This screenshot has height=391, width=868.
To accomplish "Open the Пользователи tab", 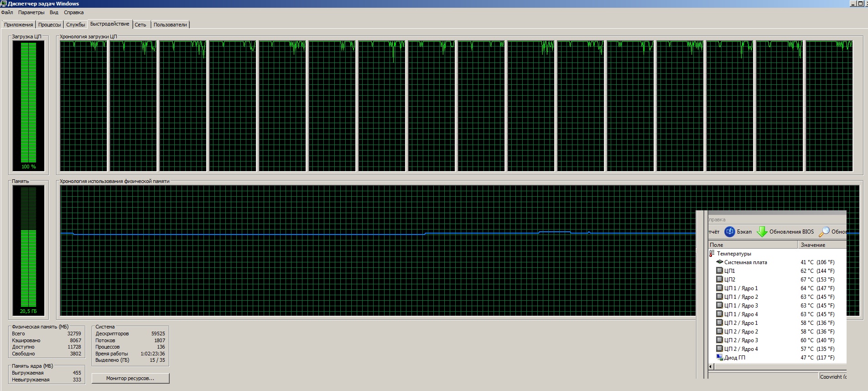I will (x=170, y=25).
